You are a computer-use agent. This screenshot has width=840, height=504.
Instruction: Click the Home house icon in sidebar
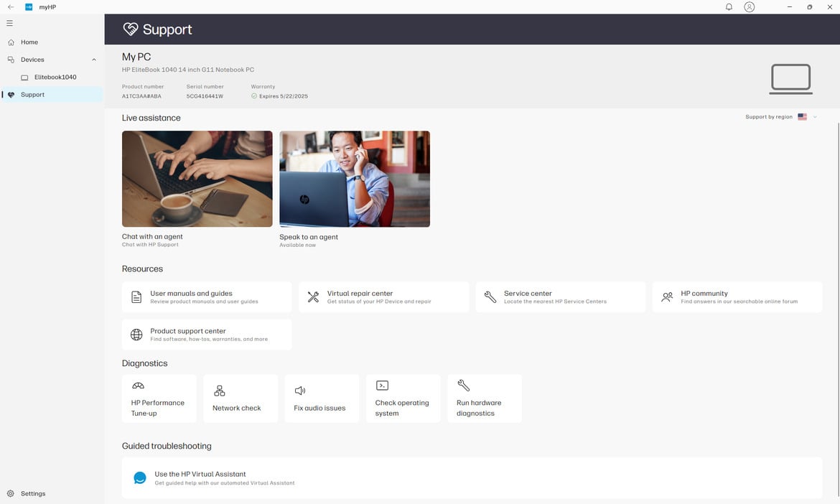coord(11,42)
